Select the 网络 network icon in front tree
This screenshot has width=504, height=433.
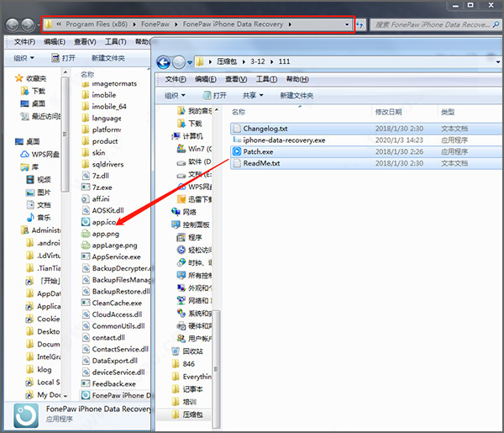[176, 212]
